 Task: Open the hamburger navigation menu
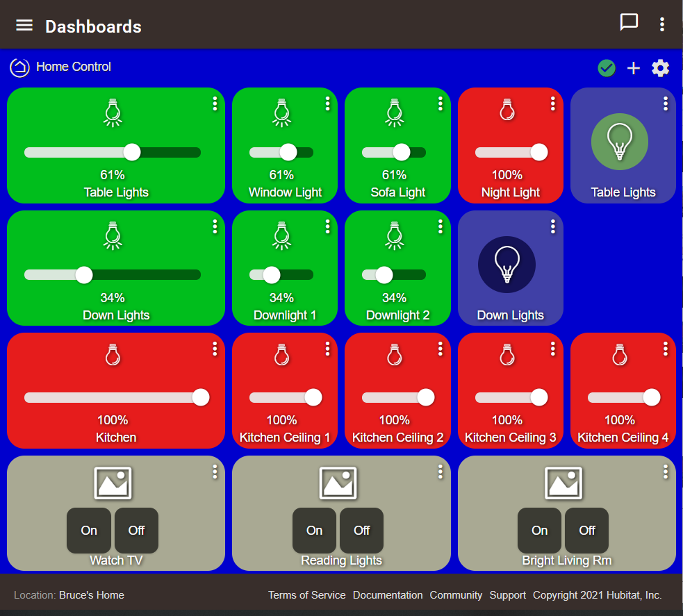[24, 26]
